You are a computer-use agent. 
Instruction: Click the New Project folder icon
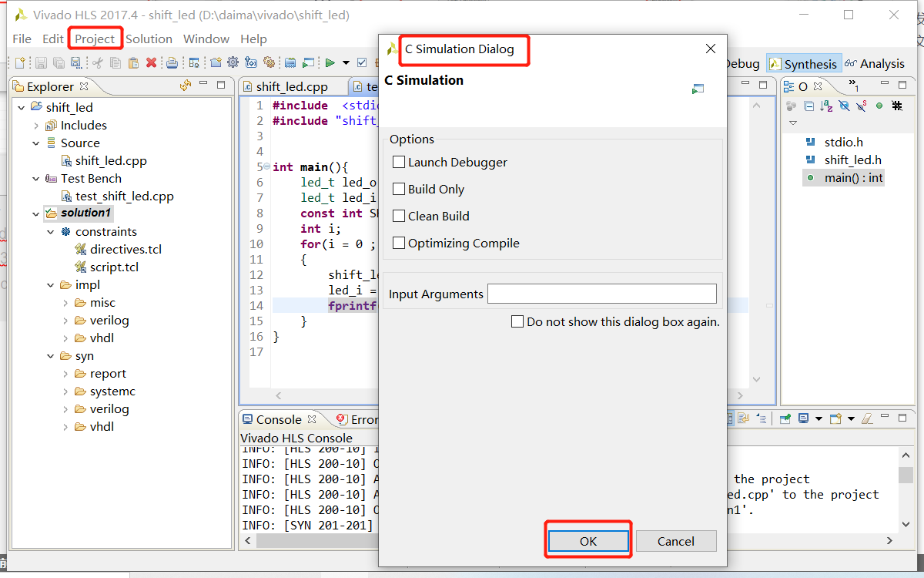[216, 63]
